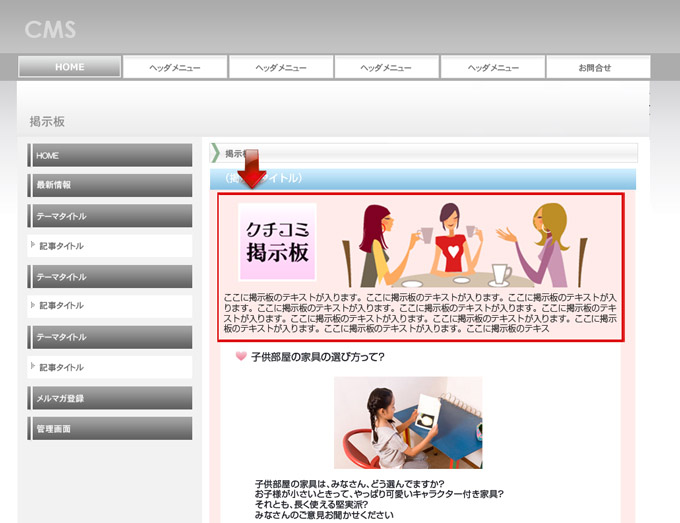Click the green chevron in the breadcrumb bar

215,153
